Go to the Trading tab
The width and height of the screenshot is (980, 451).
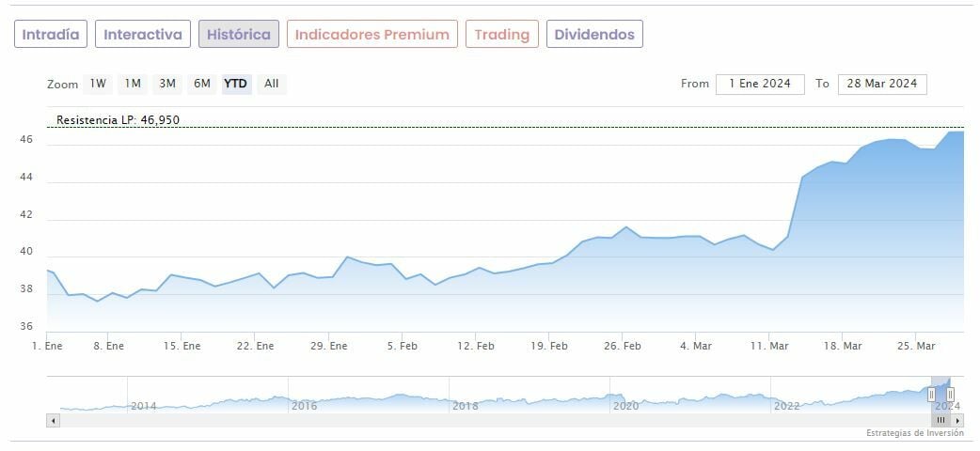[x=502, y=35]
